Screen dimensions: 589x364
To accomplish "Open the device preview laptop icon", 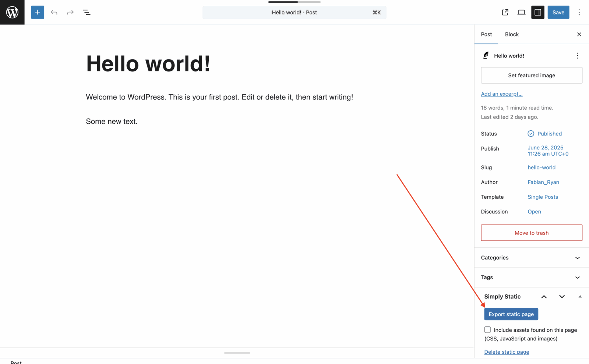I will point(521,12).
